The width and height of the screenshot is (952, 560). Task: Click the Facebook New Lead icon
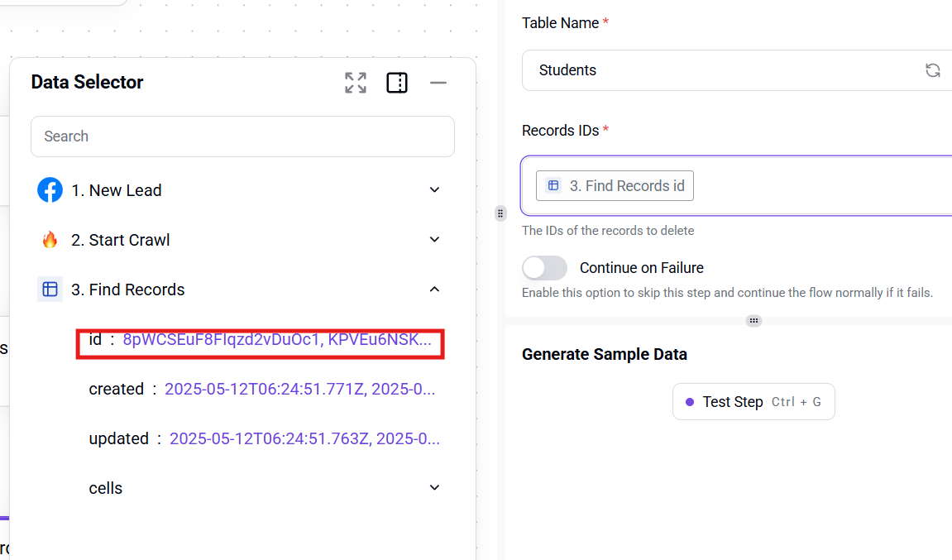[50, 190]
